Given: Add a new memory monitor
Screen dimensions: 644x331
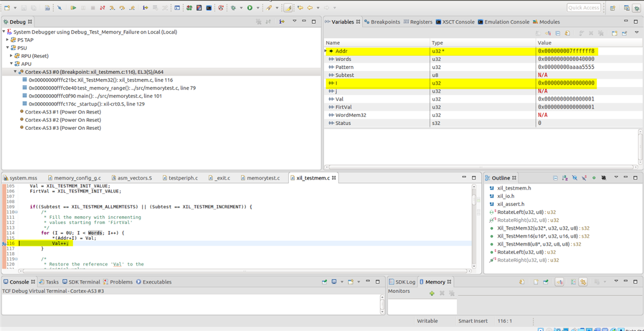Looking at the screenshot, I should 431,293.
